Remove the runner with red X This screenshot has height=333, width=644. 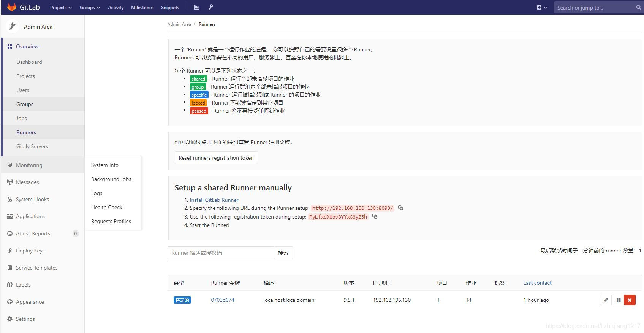[630, 300]
